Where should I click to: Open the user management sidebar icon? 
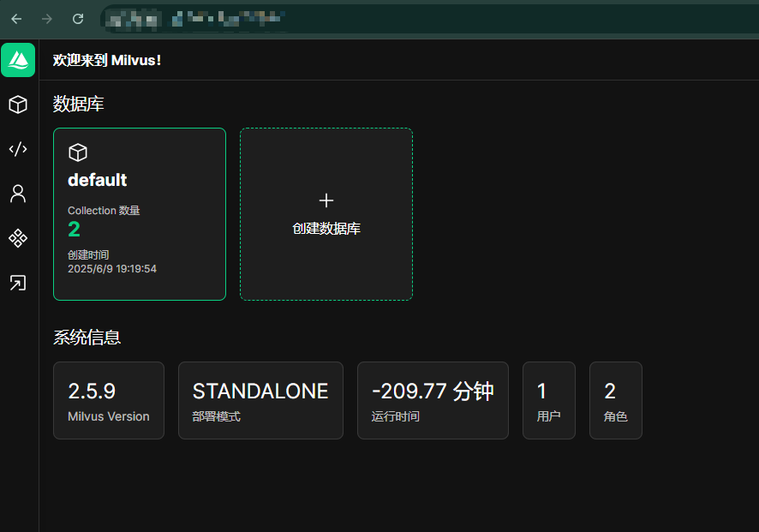tap(18, 194)
